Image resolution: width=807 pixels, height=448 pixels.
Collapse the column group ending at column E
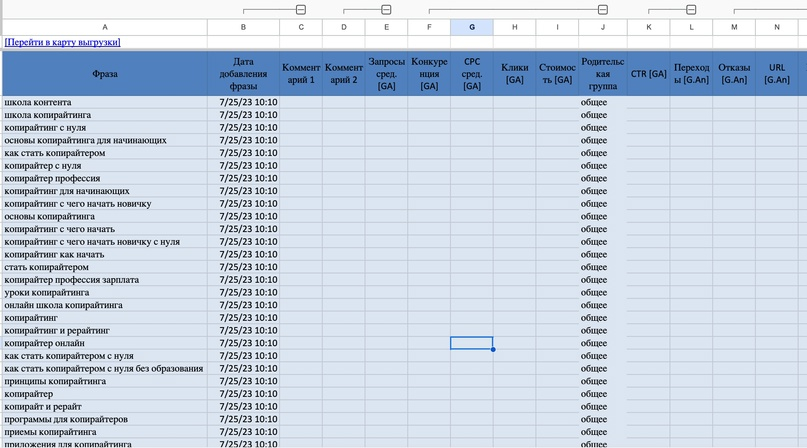(386, 9)
